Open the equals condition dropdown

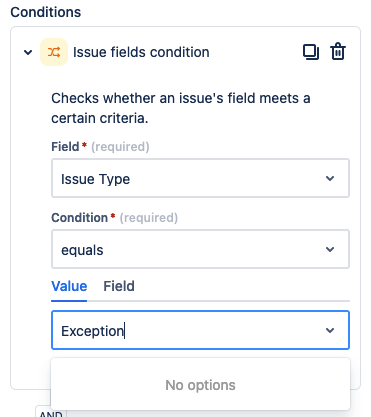coord(200,249)
